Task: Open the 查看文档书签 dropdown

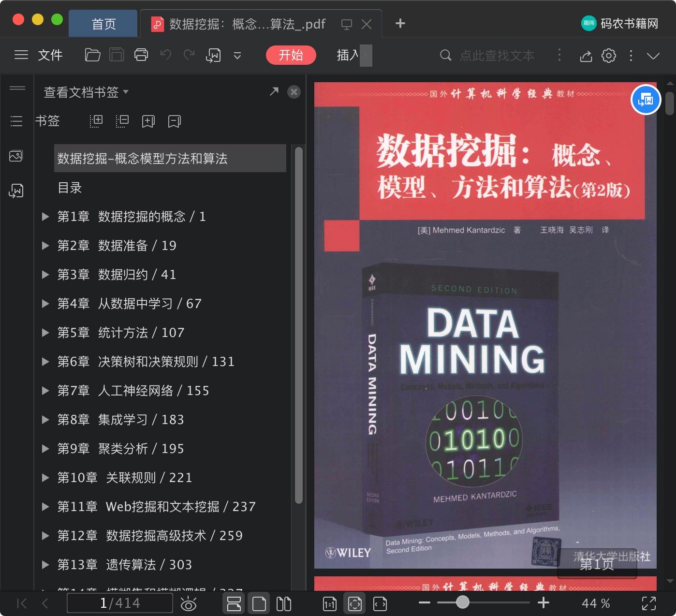Action: tap(86, 92)
